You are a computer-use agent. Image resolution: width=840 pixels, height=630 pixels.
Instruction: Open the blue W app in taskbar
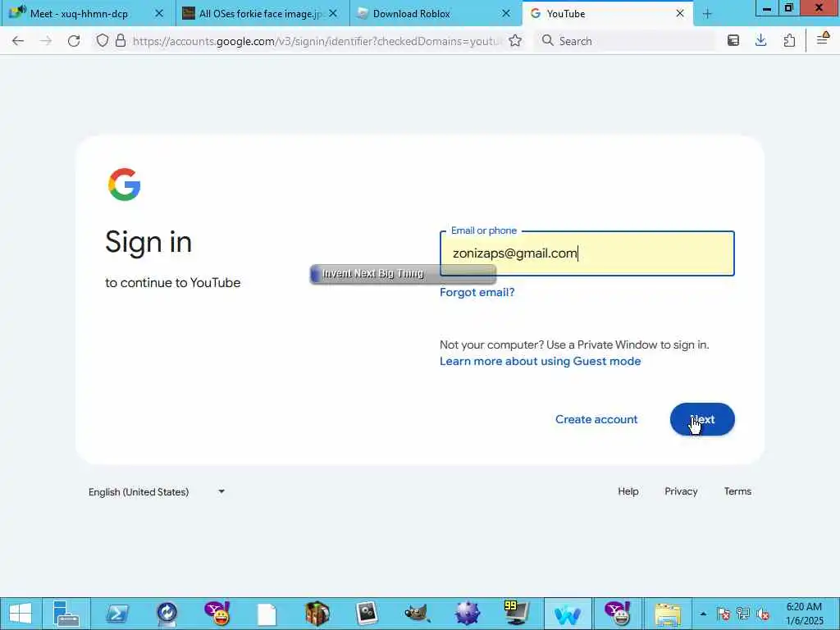(x=568, y=614)
